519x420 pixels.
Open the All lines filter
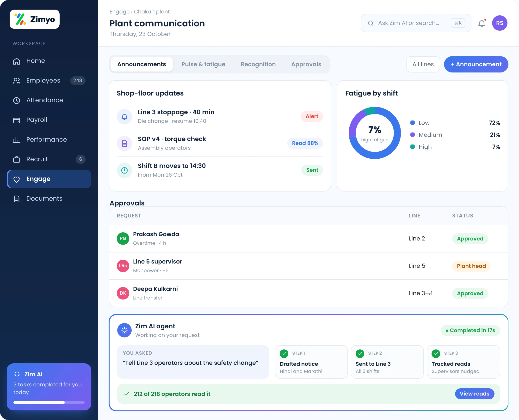tap(423, 64)
